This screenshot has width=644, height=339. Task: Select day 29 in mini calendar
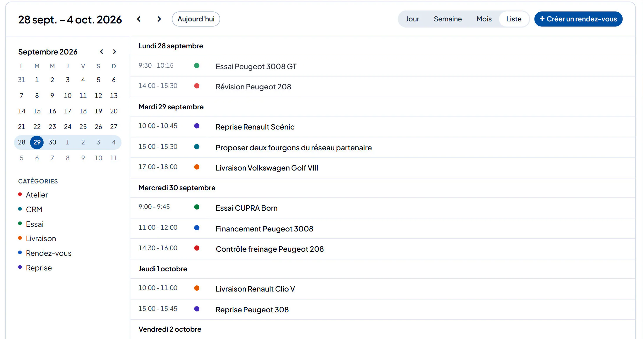coord(37,142)
